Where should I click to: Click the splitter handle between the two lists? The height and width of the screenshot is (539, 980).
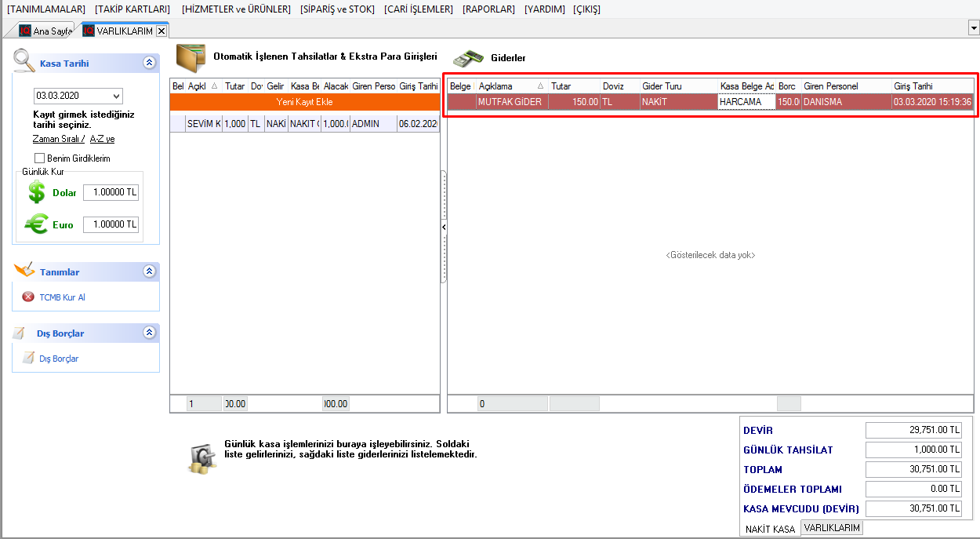444,227
